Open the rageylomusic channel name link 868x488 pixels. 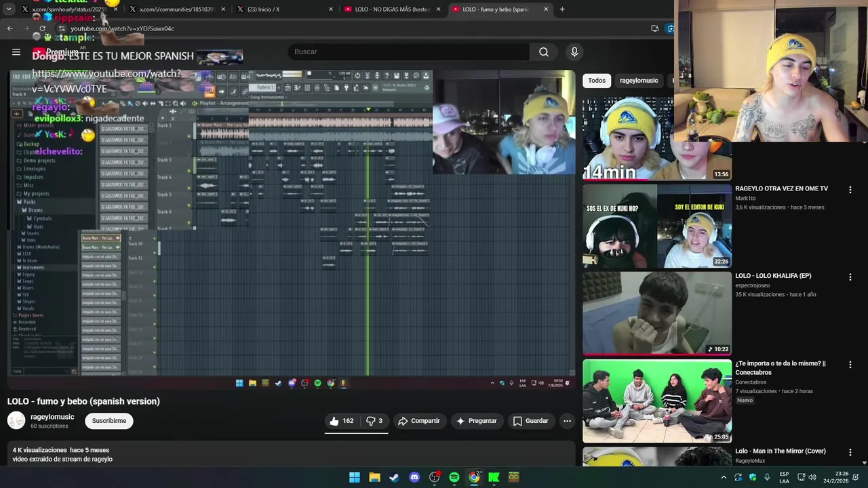coord(52,417)
